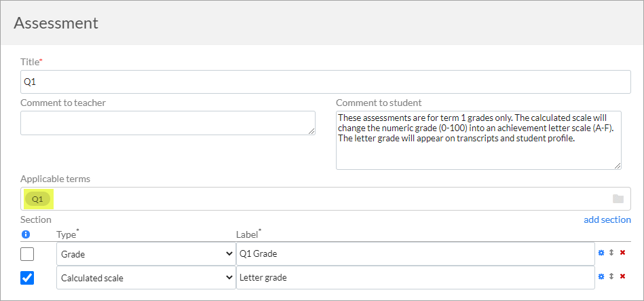
Task: Open settings gear for Letter grade row
Action: tap(601, 277)
